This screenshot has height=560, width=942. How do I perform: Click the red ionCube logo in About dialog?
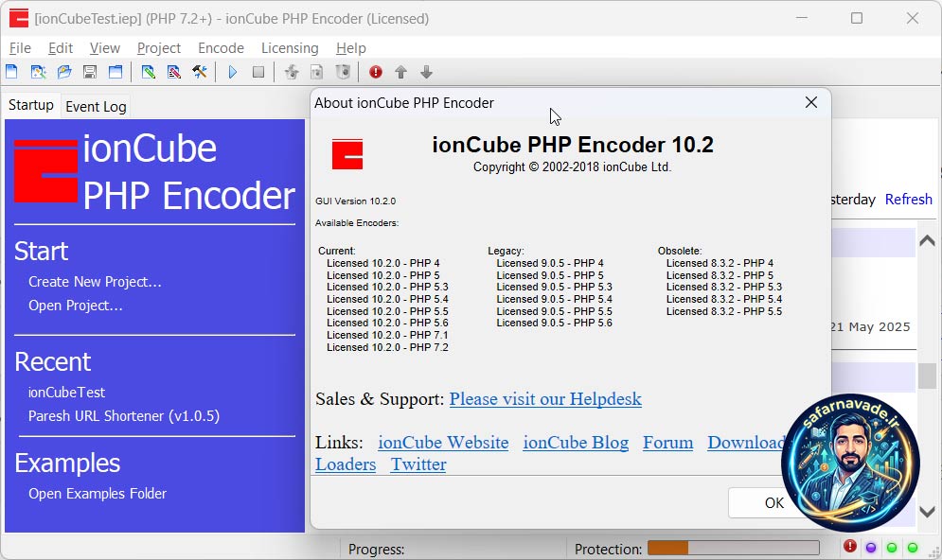pyautogui.click(x=347, y=154)
